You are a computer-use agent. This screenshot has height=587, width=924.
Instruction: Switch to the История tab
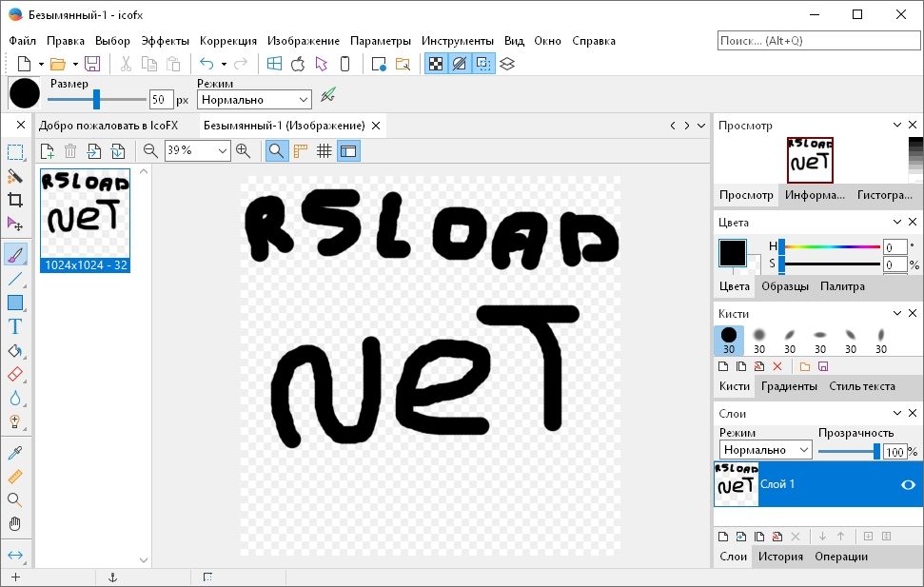[780, 557]
